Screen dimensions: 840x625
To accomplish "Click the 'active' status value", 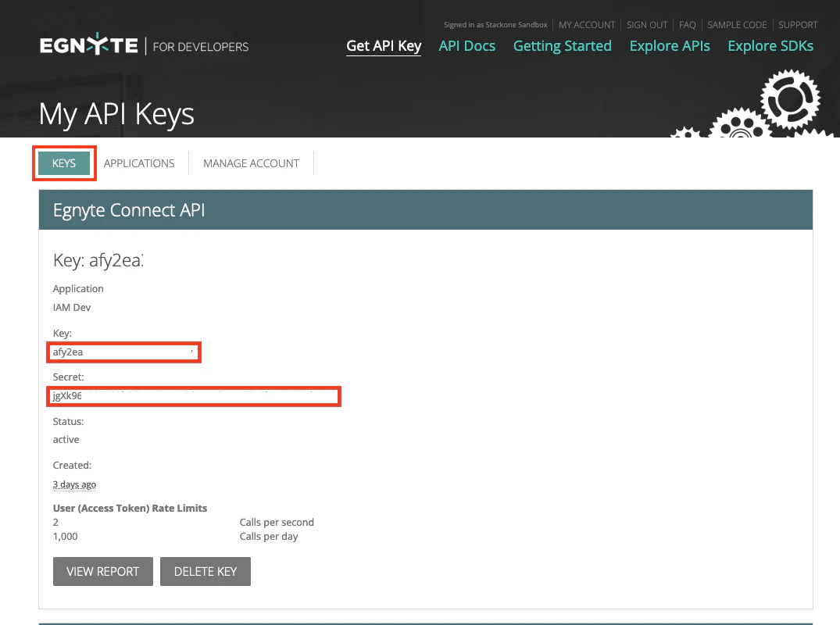I will pos(66,440).
